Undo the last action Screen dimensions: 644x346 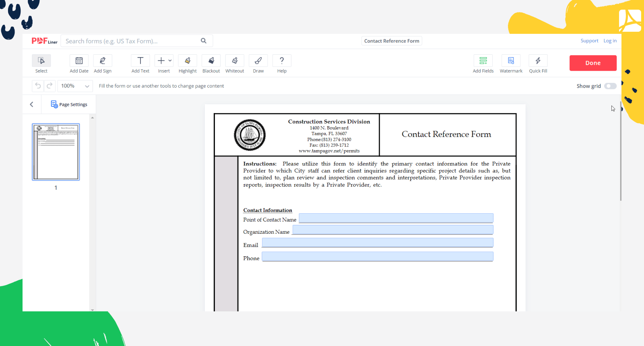38,86
